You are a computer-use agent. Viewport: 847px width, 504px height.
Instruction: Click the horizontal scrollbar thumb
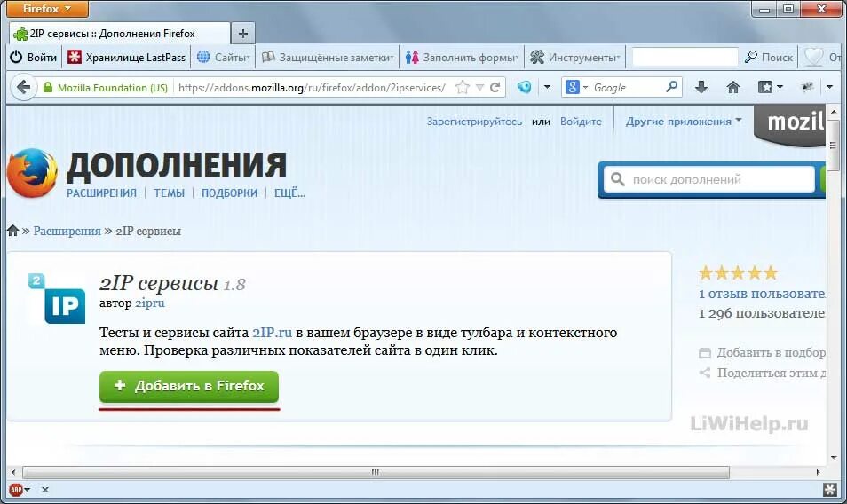click(376, 472)
